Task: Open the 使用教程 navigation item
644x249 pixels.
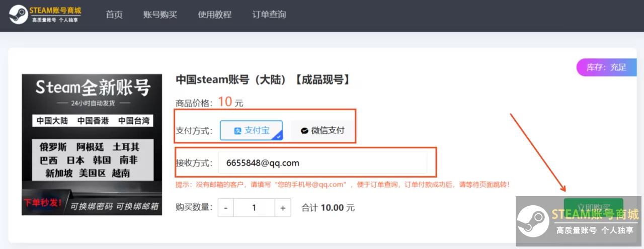Action: 215,15
